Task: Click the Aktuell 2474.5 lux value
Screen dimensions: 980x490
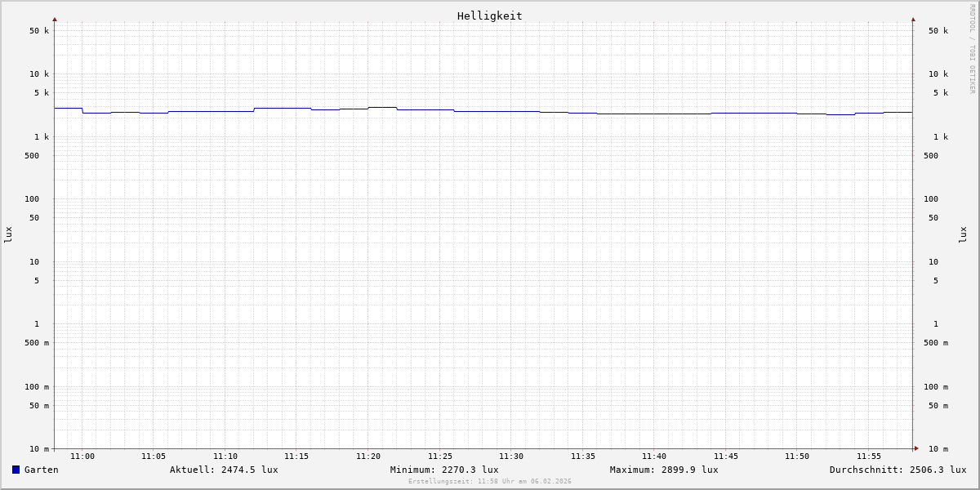Action: 224,470
